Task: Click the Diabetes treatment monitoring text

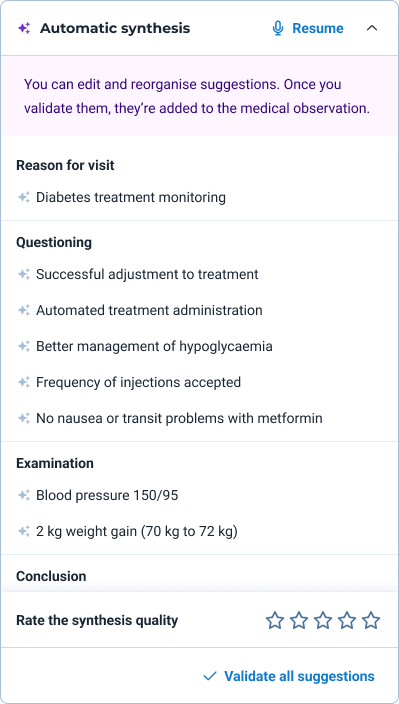Action: point(131,197)
